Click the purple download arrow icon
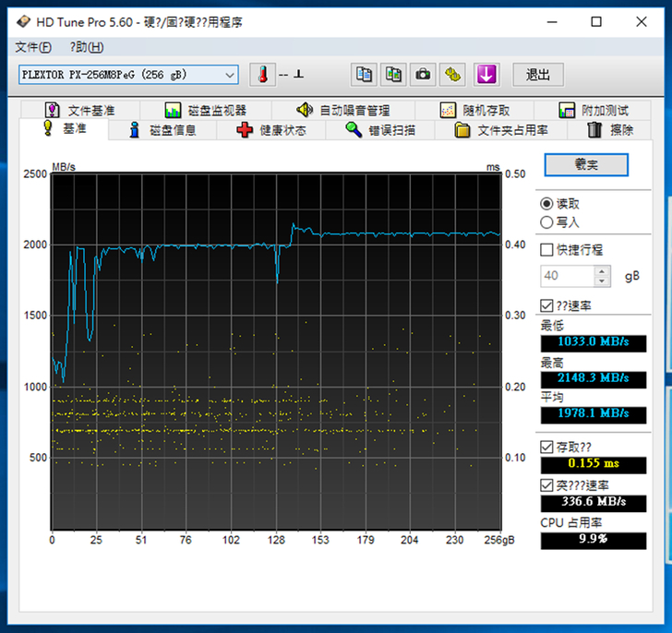The image size is (672, 633). [486, 75]
